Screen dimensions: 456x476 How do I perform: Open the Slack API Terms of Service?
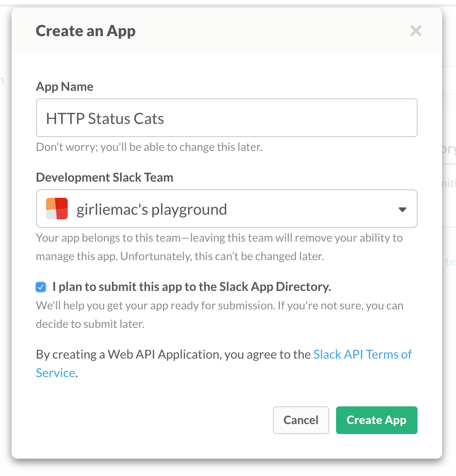pyautogui.click(x=363, y=354)
